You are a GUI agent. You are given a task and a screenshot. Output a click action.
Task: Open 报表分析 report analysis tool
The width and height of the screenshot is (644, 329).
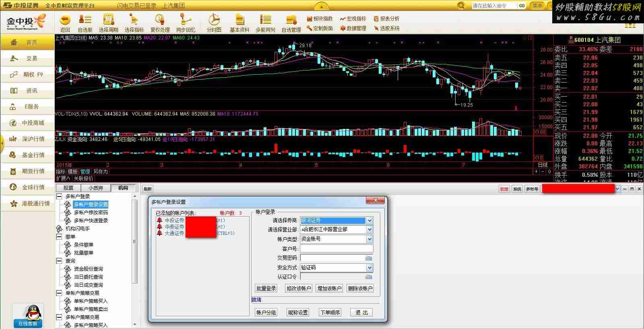point(387,19)
